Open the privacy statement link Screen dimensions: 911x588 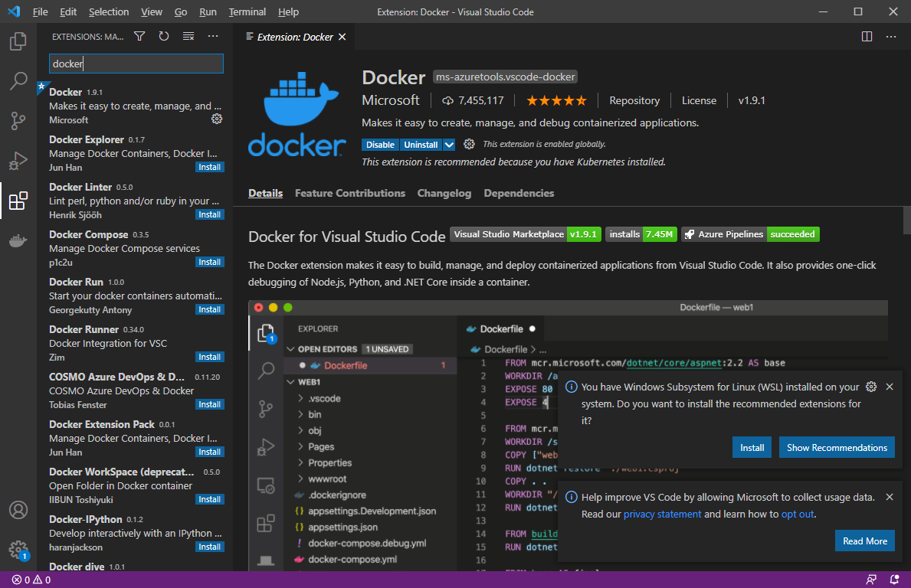click(662, 514)
